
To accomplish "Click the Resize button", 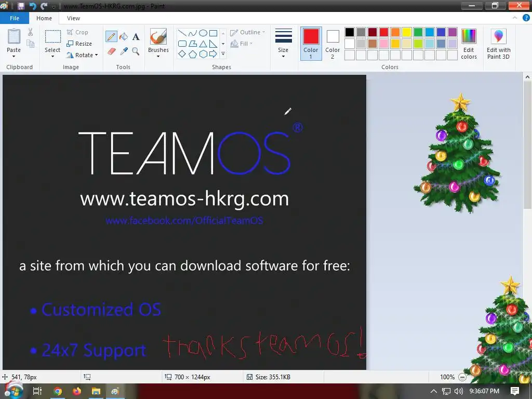I will point(79,44).
